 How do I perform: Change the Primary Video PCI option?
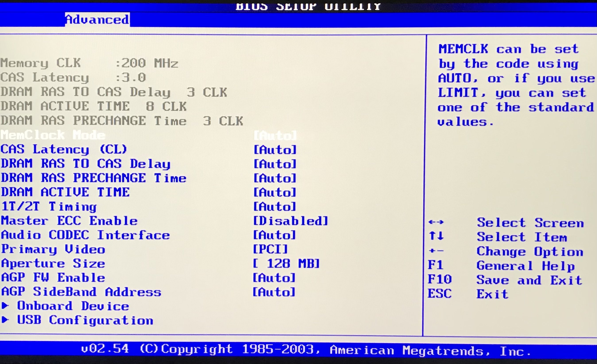[270, 249]
